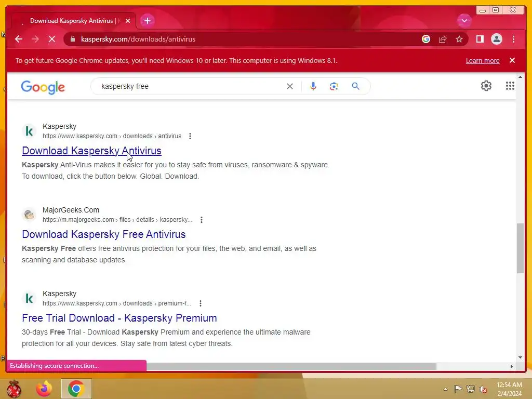Open Free Trial Download - Kaspersky Premium result
The image size is (532, 399).
pos(119,318)
